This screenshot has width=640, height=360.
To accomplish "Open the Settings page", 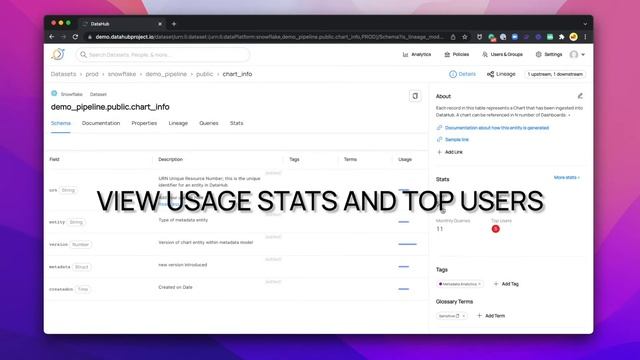I will [x=549, y=54].
